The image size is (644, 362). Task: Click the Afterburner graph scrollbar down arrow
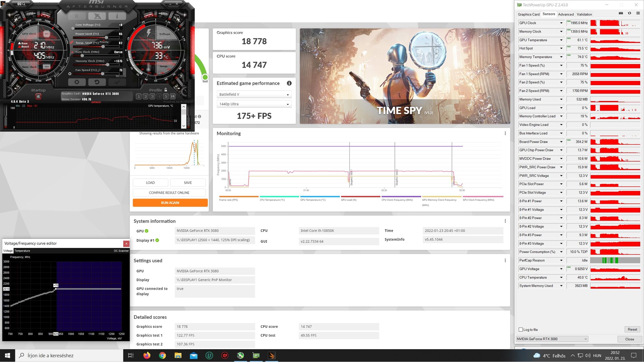(x=184, y=126)
